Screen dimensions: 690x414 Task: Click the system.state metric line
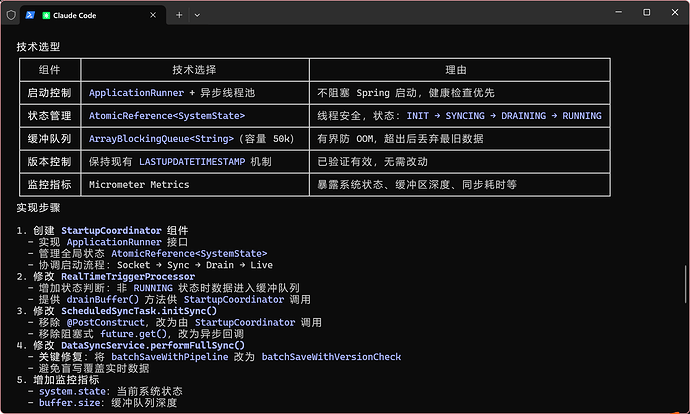pyautogui.click(x=105, y=391)
